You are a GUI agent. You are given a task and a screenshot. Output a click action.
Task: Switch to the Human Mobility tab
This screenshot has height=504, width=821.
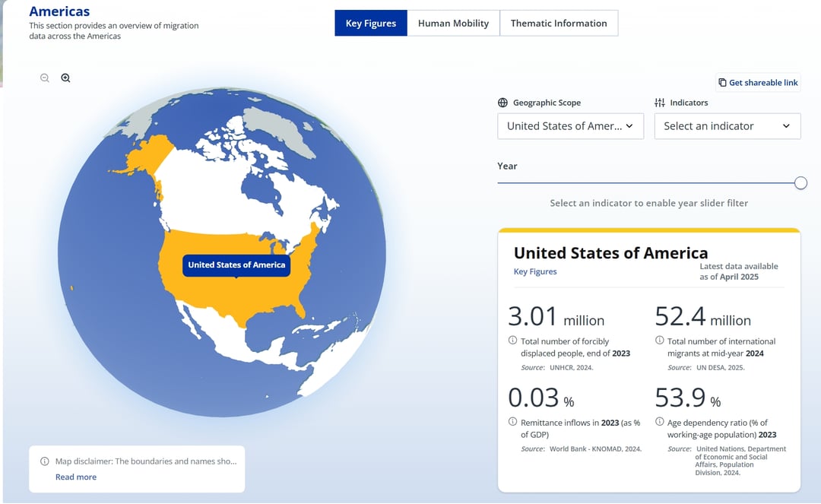pyautogui.click(x=453, y=23)
